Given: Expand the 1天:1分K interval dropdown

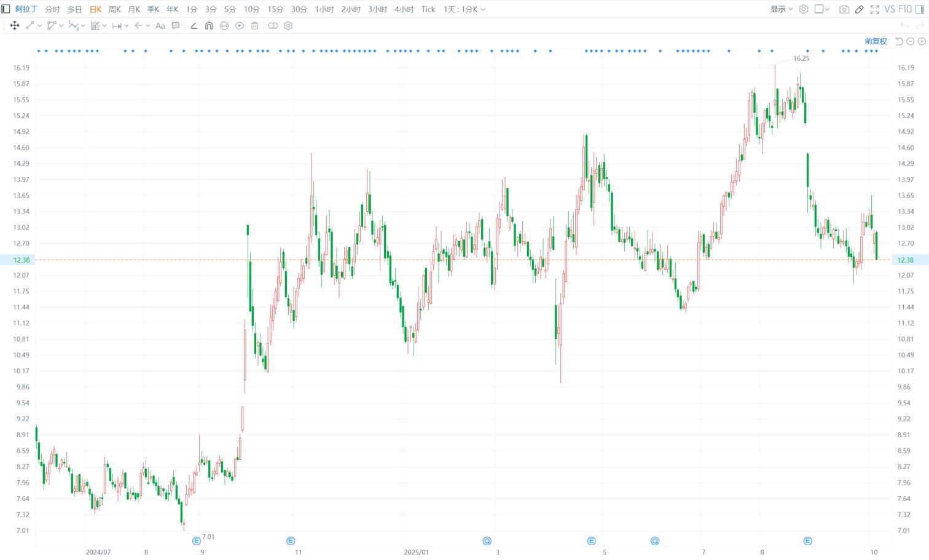Looking at the screenshot, I should tap(464, 9).
